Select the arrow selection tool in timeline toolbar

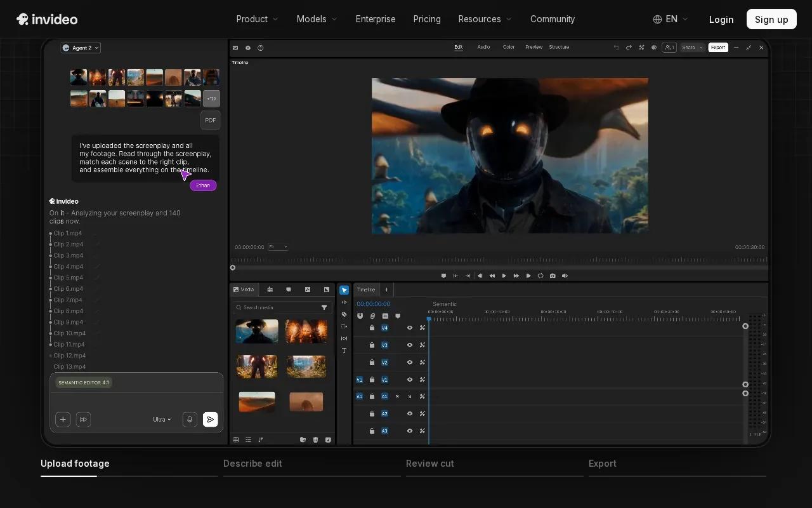(344, 290)
